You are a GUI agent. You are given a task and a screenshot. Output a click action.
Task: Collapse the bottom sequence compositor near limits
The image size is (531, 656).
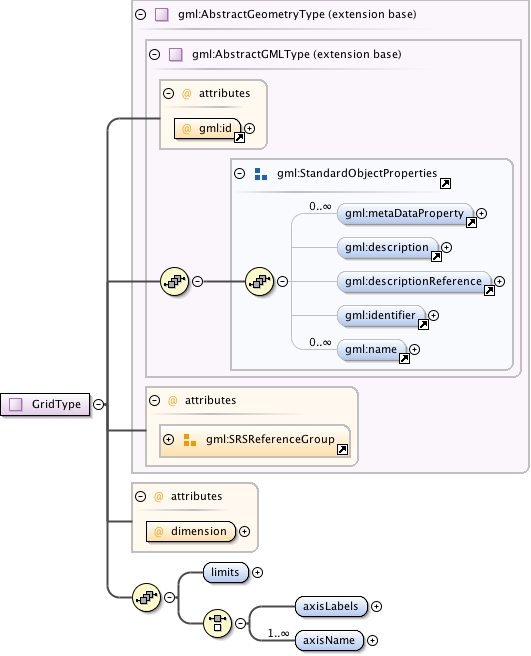169,597
